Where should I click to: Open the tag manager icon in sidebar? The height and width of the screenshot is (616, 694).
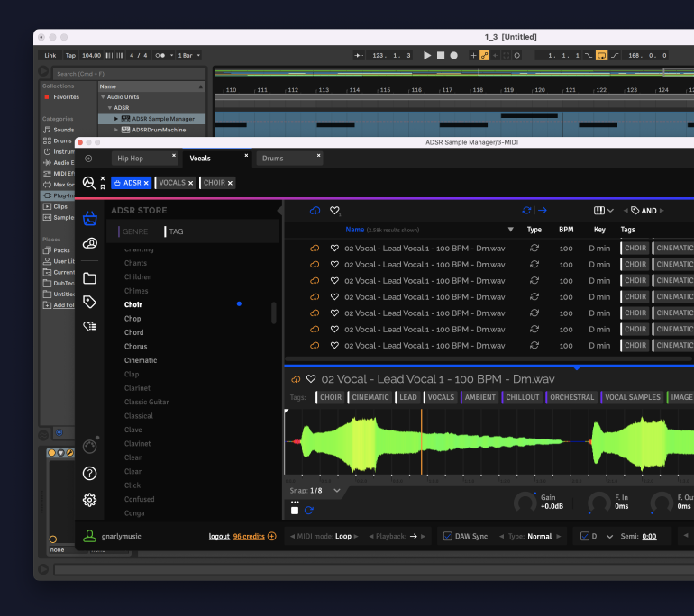(89, 302)
